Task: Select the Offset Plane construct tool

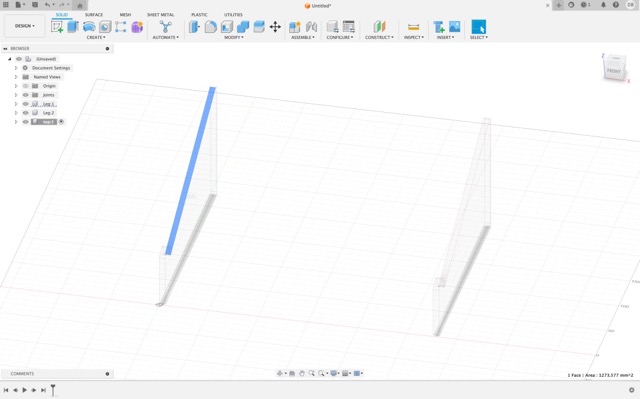Action: click(x=379, y=27)
